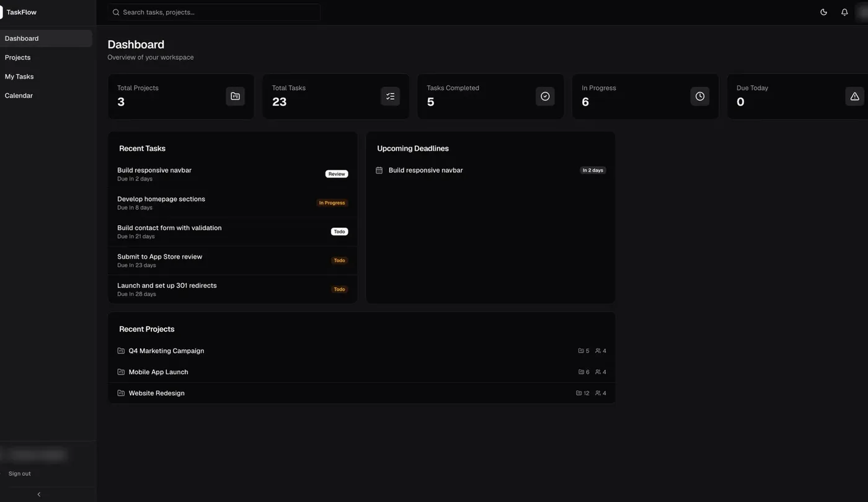Click the folder icon beside Q4 Marketing Campaign

pos(121,351)
